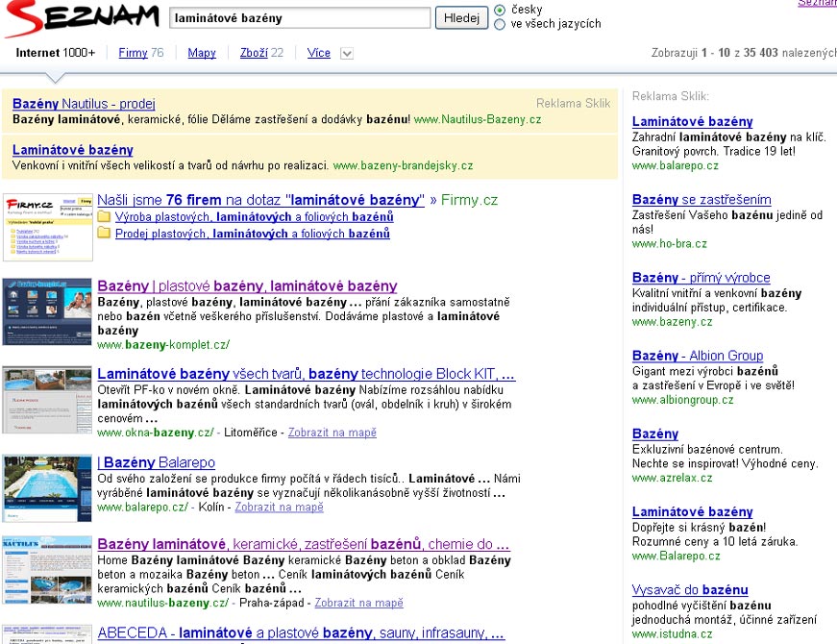Click 'Zobrazit na mapě' for Litoměřice
This screenshot has height=644, width=837.
point(332,433)
